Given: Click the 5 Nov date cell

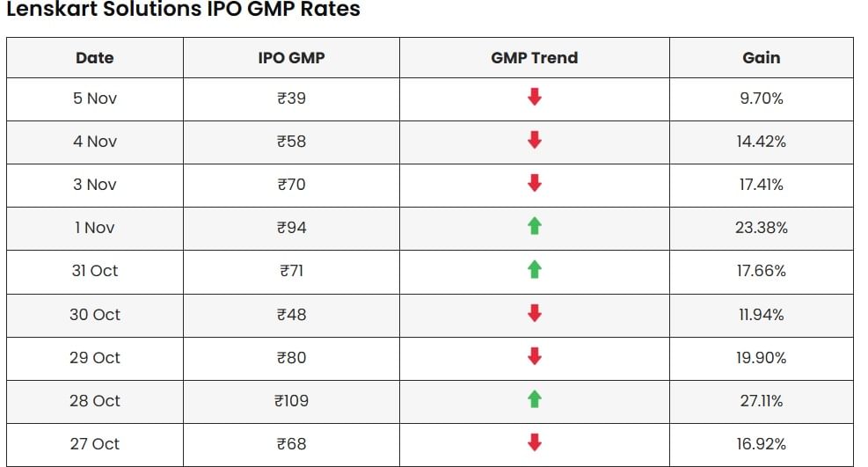Looking at the screenshot, I should coord(95,98).
